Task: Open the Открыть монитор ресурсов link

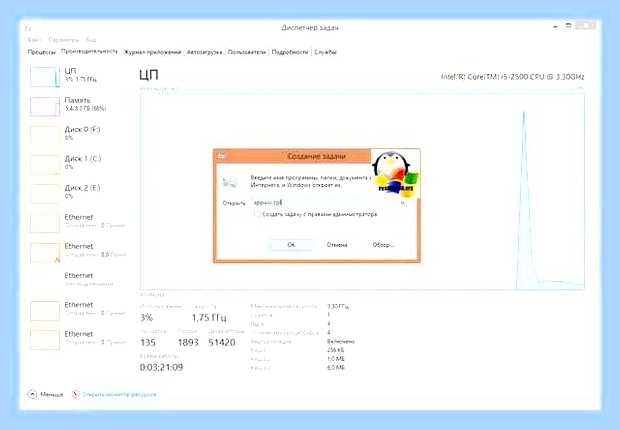Action: [x=115, y=394]
